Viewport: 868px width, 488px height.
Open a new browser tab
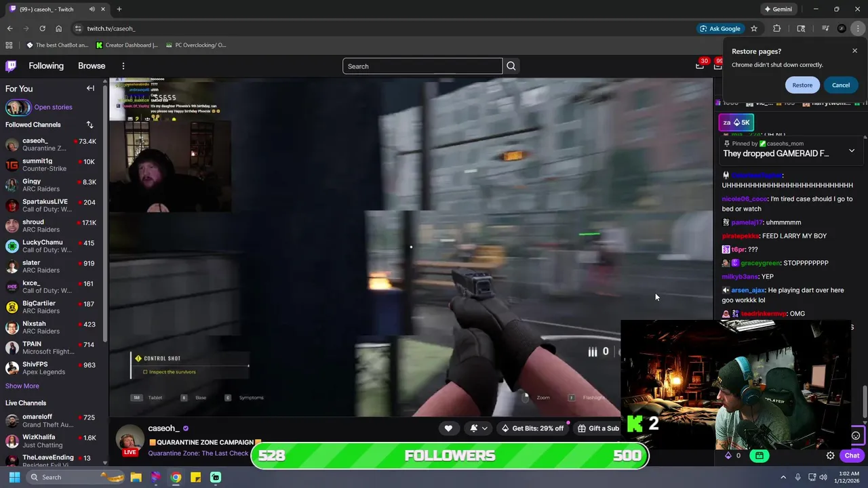click(119, 9)
